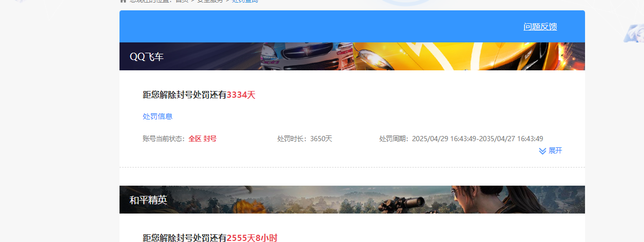Image resolution: width=644 pixels, height=242 pixels.
Task: Open the 问题反馈 feedback link
Action: point(540,27)
